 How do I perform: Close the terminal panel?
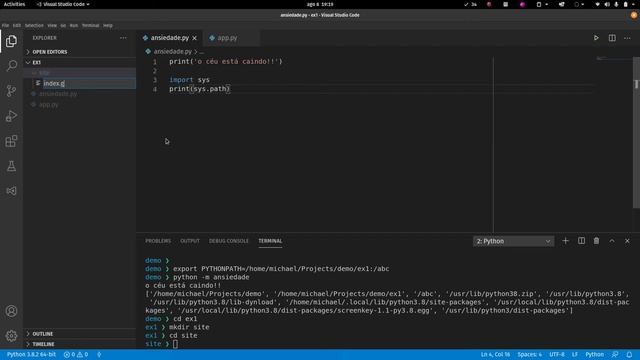point(627,241)
